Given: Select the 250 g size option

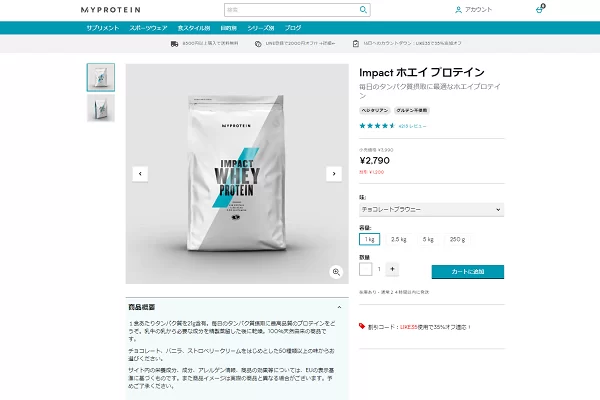Looking at the screenshot, I should click(457, 239).
